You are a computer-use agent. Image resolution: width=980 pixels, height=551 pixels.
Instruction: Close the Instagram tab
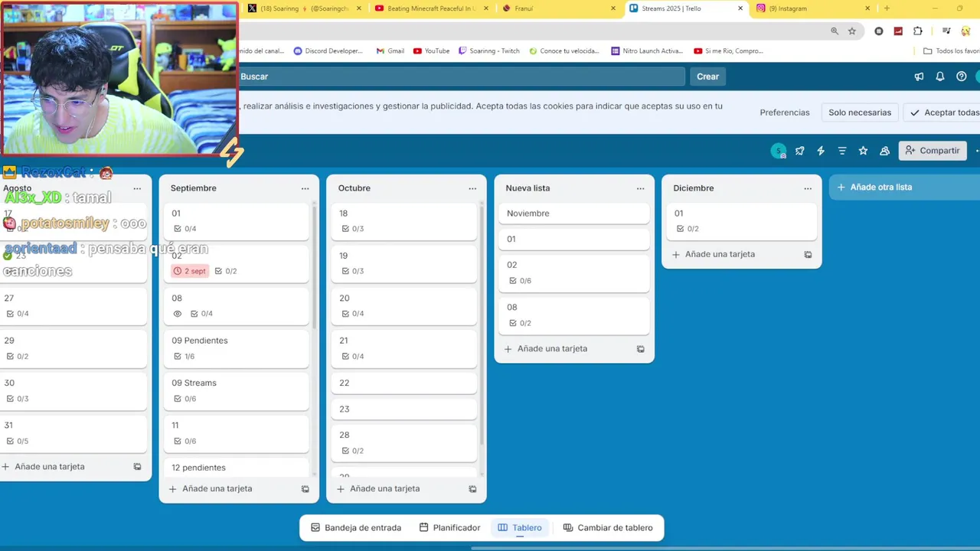[x=867, y=8]
